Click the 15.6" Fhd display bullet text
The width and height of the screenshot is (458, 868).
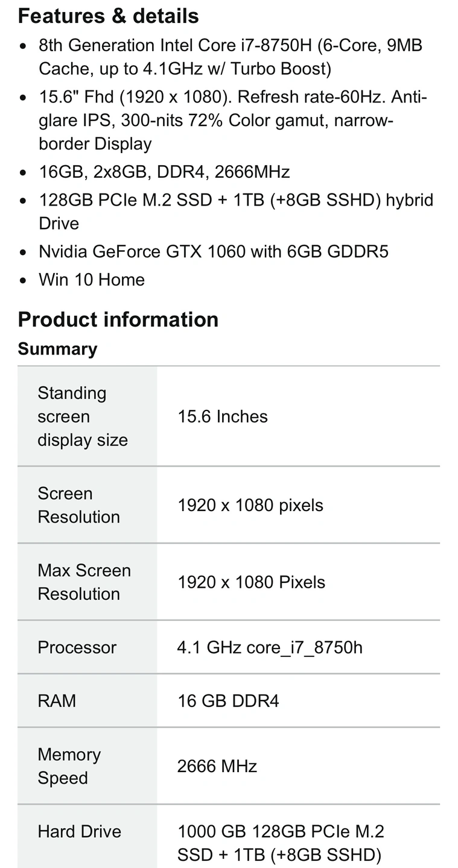(233, 121)
